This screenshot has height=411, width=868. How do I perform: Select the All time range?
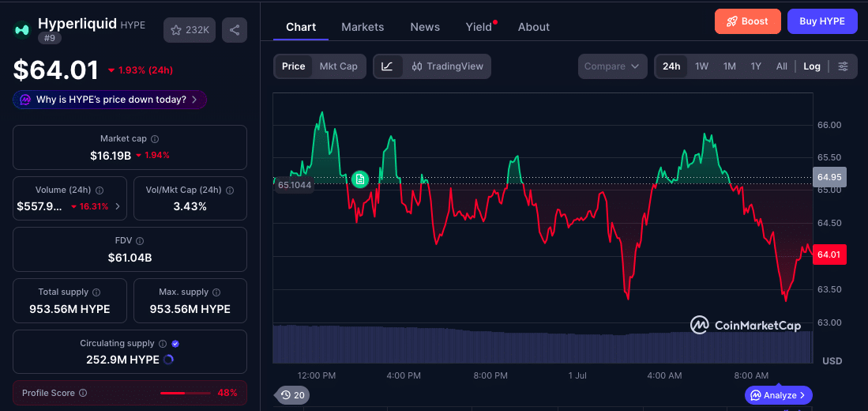pyautogui.click(x=781, y=66)
